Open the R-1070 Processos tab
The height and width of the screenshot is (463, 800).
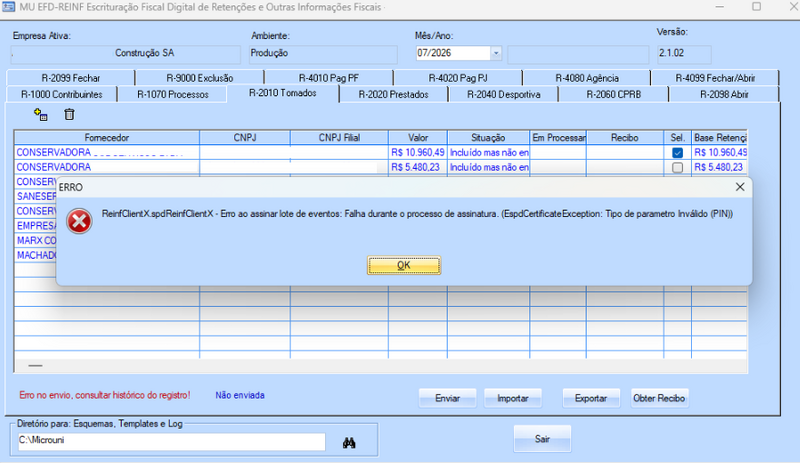(172, 94)
